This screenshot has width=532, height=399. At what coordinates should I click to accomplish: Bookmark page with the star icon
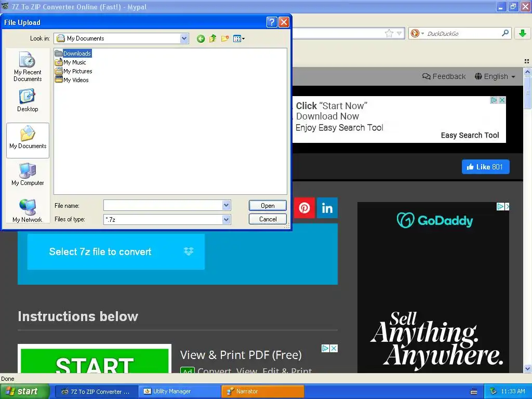pyautogui.click(x=389, y=33)
